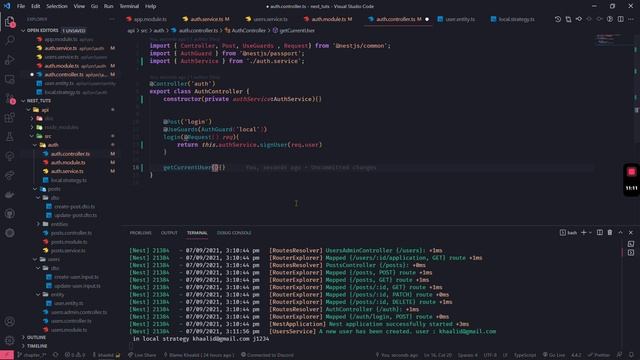Switch to auth.service.ts editor tab
This screenshot has height=360, width=640.
click(206, 19)
